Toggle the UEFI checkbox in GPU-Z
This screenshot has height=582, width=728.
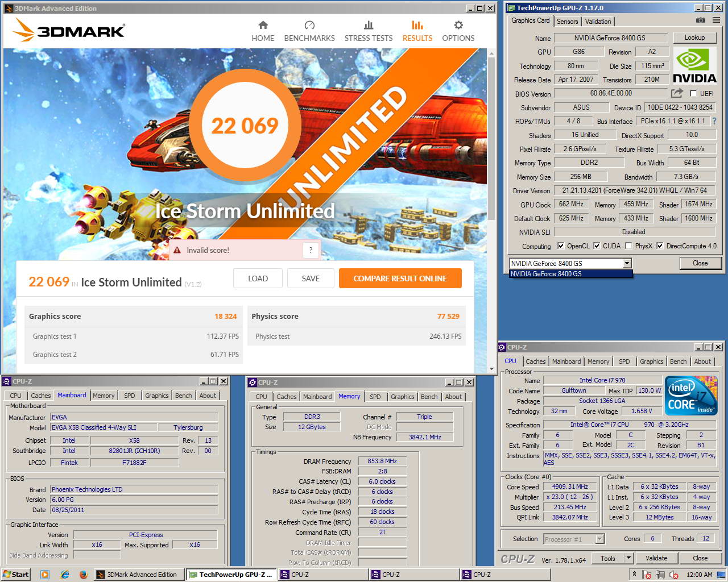pyautogui.click(x=693, y=93)
